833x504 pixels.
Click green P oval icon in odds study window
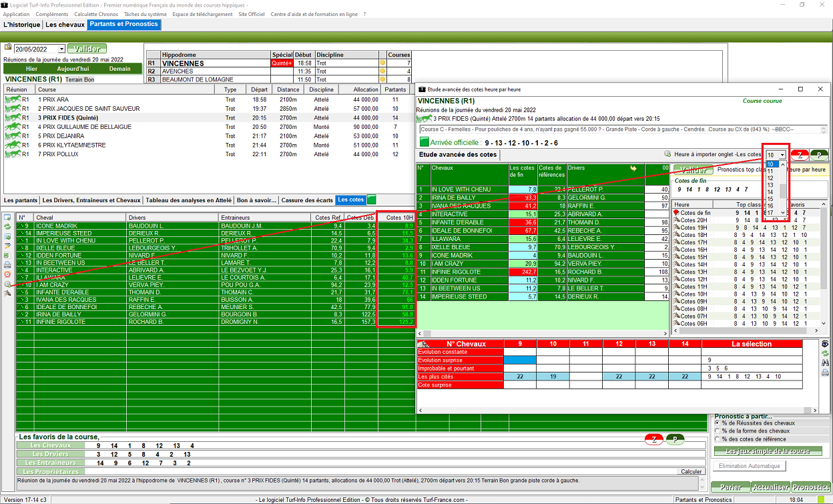pyautogui.click(x=819, y=155)
